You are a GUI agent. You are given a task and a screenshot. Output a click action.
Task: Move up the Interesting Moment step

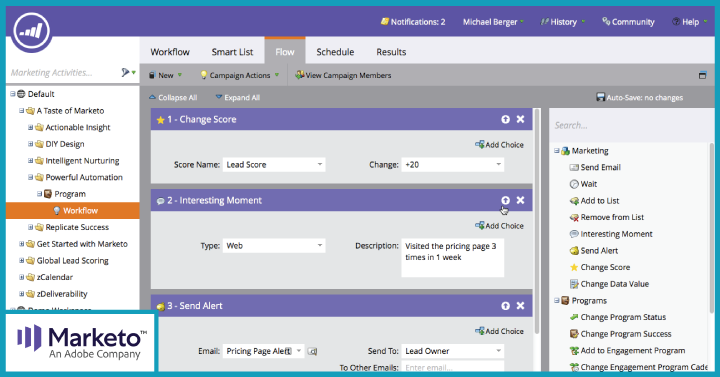point(506,200)
